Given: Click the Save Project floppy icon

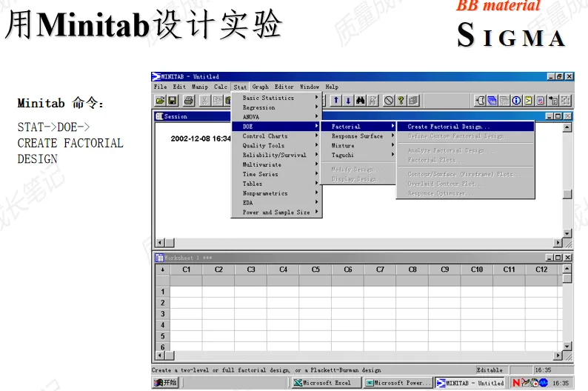Looking at the screenshot, I should 172,101.
